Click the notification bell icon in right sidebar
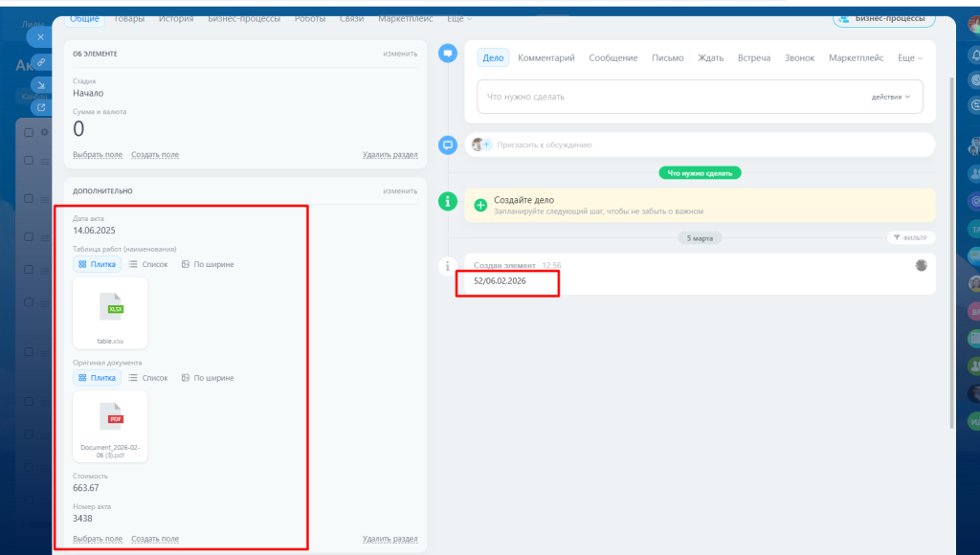The height and width of the screenshot is (555, 980). point(974,55)
